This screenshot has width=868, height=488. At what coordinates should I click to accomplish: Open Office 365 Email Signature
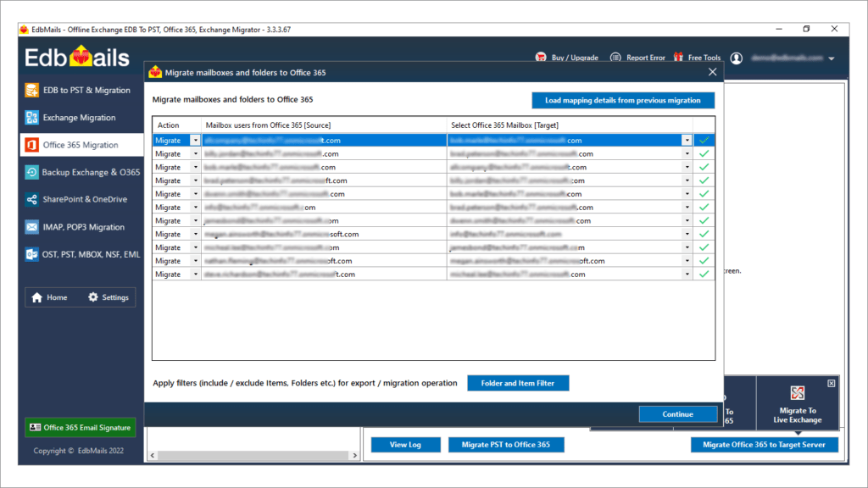(x=81, y=428)
